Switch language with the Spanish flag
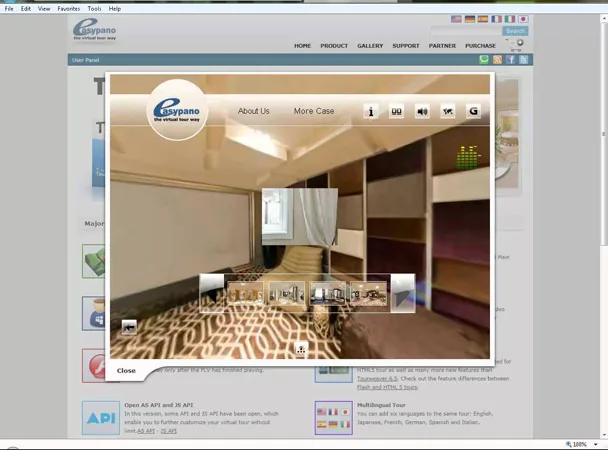Screen dimensions: 608x450 (483, 19)
